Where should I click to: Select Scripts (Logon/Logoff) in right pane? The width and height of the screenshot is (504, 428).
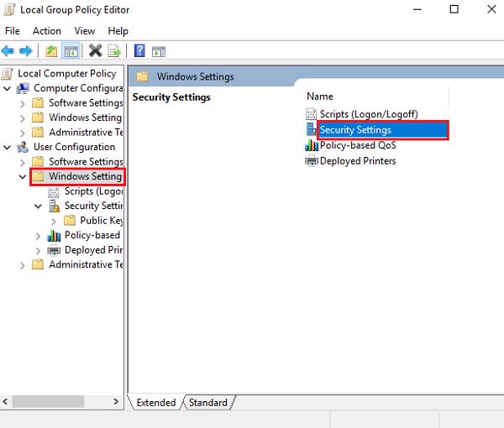[368, 114]
